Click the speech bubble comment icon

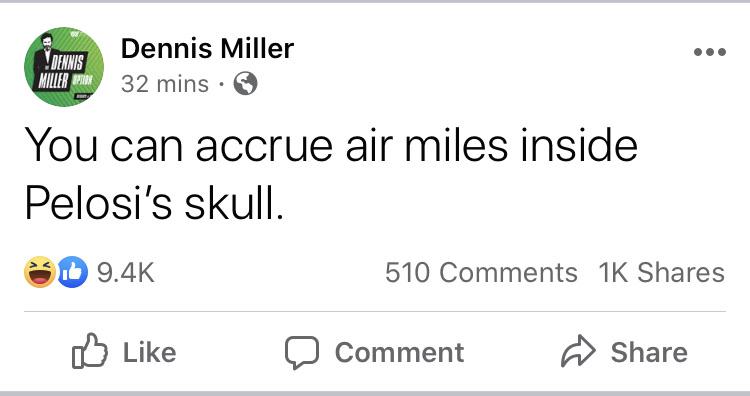pos(302,353)
